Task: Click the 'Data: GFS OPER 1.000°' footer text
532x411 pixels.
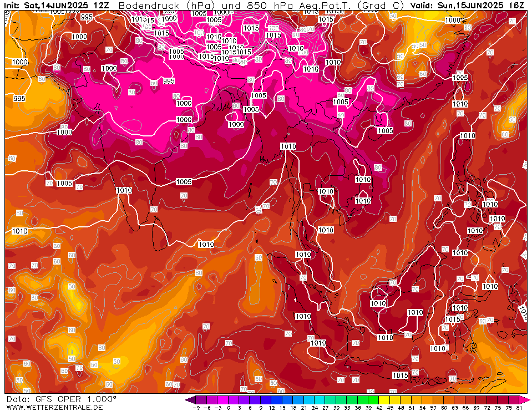Action: click(61, 399)
